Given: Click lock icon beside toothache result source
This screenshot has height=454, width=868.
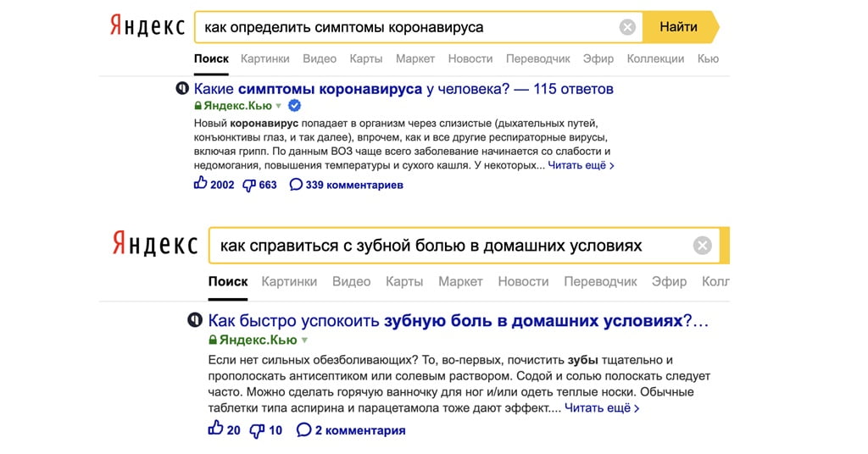Looking at the screenshot, I should [213, 340].
